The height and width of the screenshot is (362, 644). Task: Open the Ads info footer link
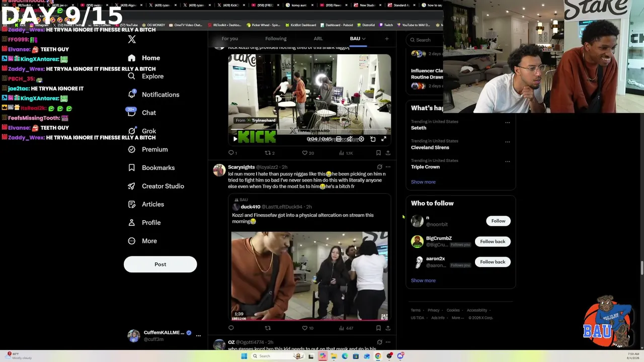coord(438,318)
